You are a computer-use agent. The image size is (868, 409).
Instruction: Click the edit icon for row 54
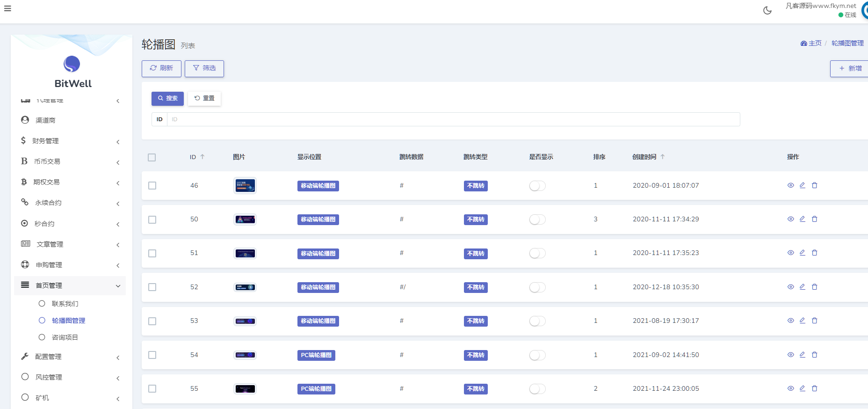point(802,355)
